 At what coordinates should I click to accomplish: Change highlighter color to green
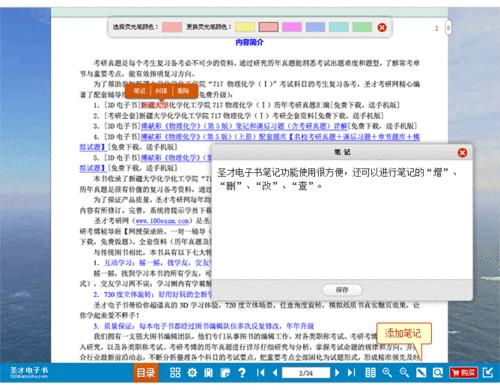tap(362, 27)
